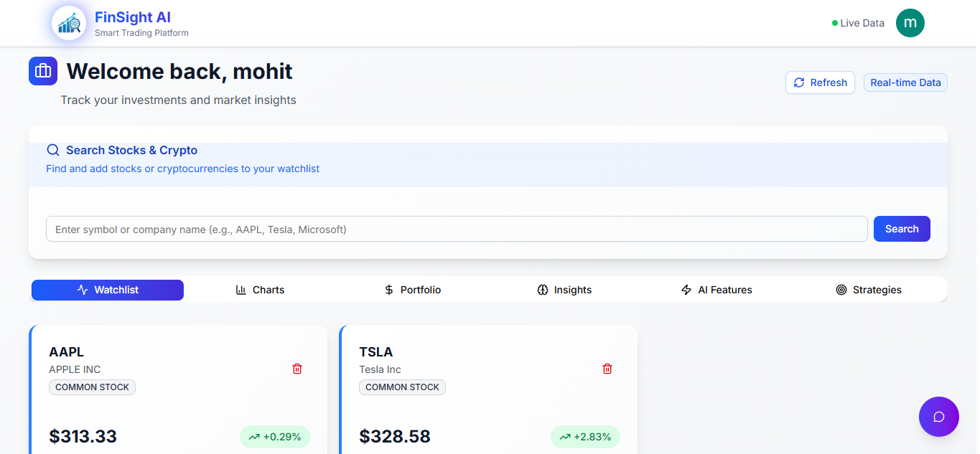
Task: Open the Charts tab
Action: 260,290
